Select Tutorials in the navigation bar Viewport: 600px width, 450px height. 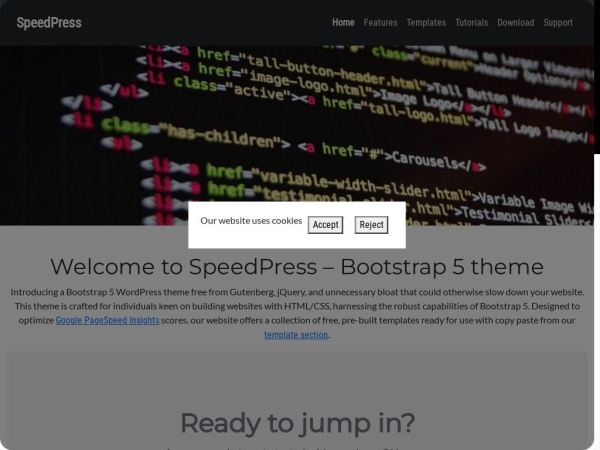[471, 23]
